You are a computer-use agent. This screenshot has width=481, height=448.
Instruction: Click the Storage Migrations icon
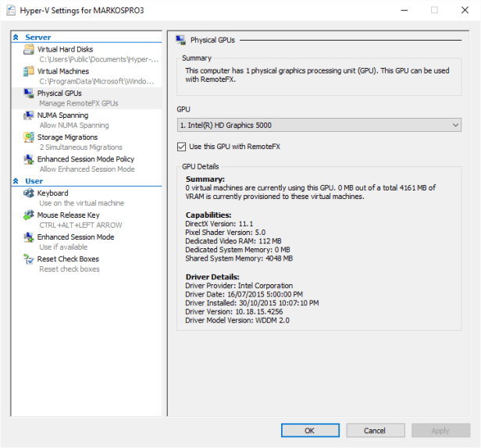click(x=30, y=137)
